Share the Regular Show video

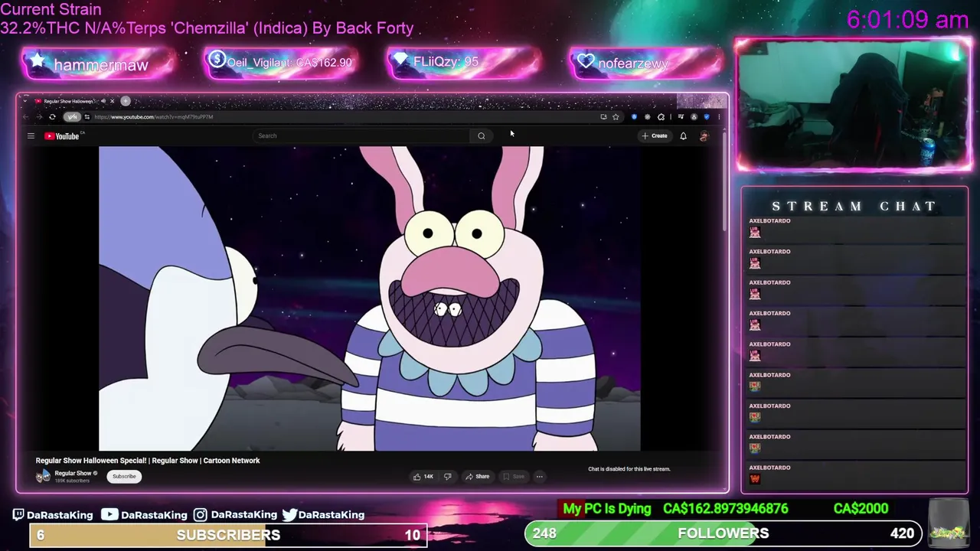pyautogui.click(x=478, y=477)
